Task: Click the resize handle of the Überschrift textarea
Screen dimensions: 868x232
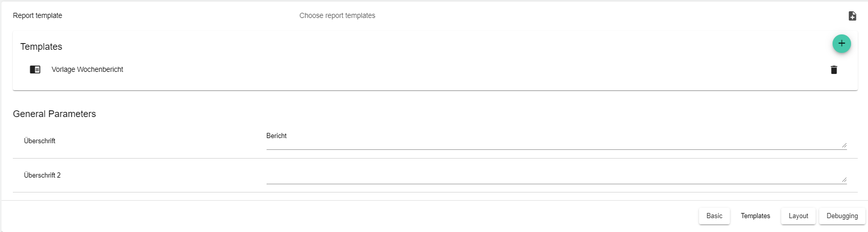Action: [x=844, y=145]
